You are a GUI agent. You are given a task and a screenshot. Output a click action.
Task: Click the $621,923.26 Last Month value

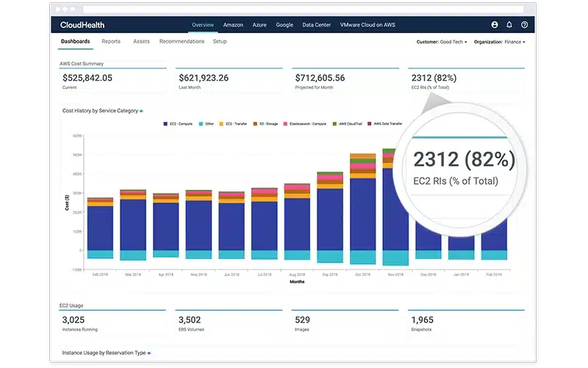[204, 78]
